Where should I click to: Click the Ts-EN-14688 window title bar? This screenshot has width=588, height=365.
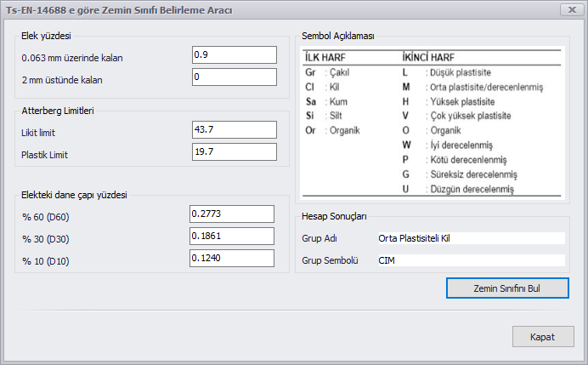tap(281, 9)
